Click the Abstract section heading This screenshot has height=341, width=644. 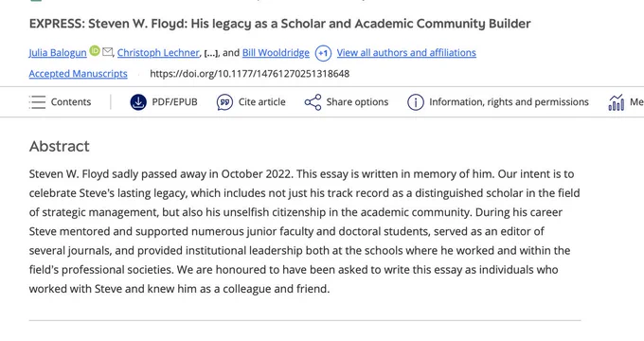[x=59, y=146]
